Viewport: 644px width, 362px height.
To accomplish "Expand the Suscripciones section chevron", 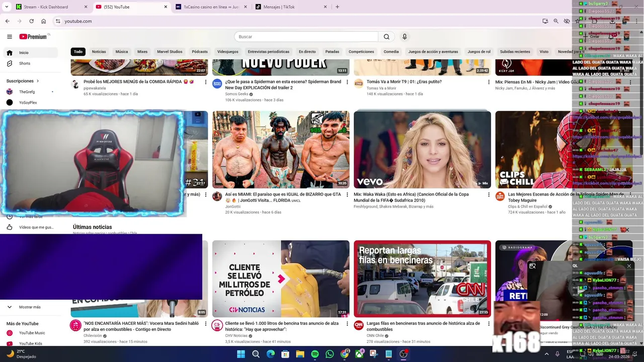I will pyautogui.click(x=37, y=81).
